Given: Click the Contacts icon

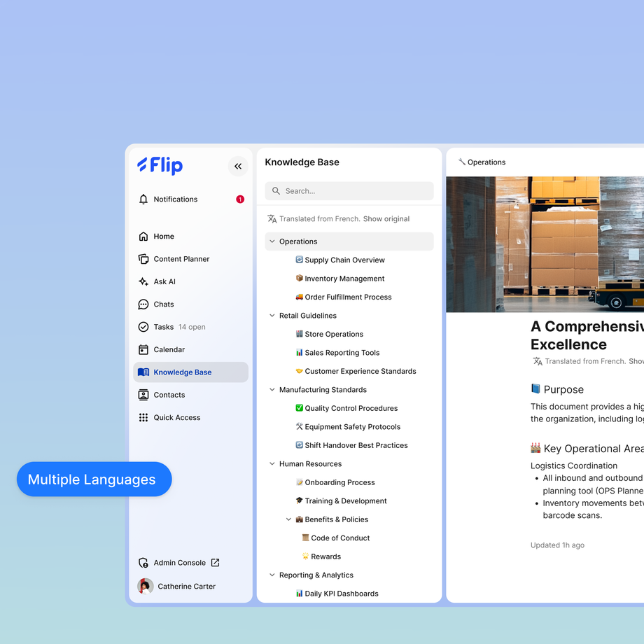Looking at the screenshot, I should 143,395.
